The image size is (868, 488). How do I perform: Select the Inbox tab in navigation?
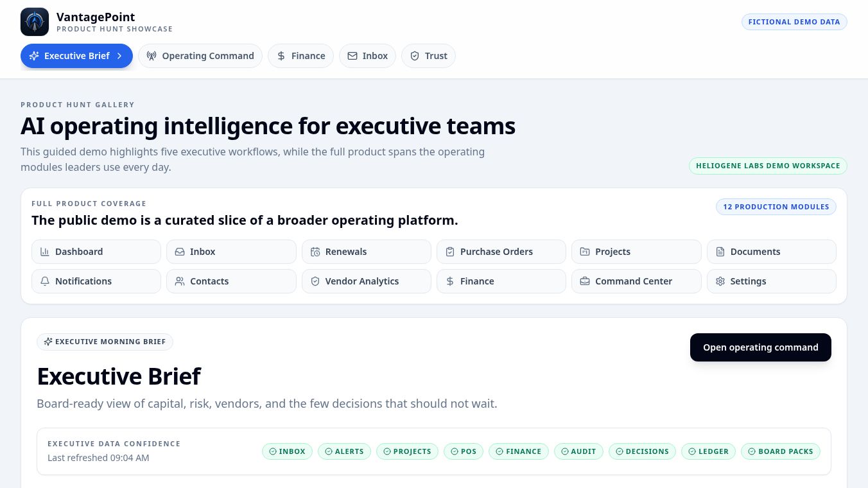pyautogui.click(x=367, y=56)
